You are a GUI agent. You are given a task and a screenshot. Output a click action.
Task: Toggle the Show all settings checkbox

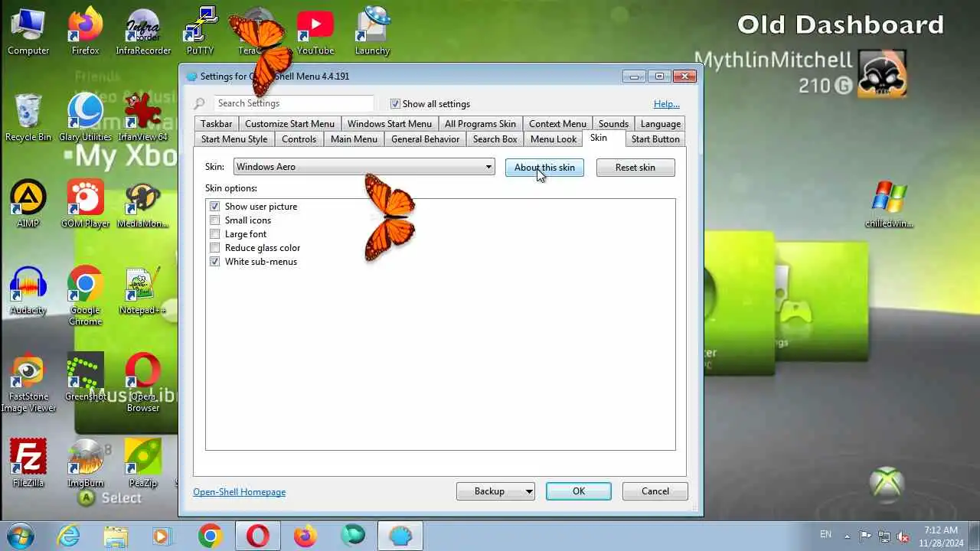[x=395, y=104]
